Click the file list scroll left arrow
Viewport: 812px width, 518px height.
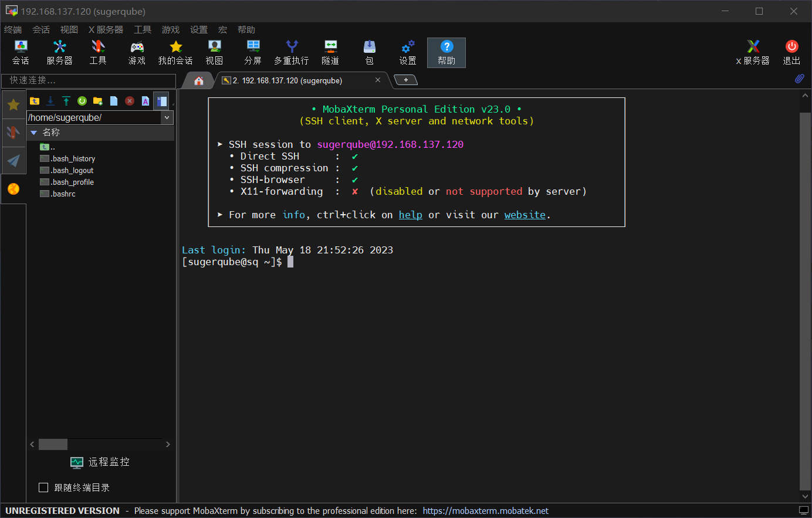pos(32,444)
